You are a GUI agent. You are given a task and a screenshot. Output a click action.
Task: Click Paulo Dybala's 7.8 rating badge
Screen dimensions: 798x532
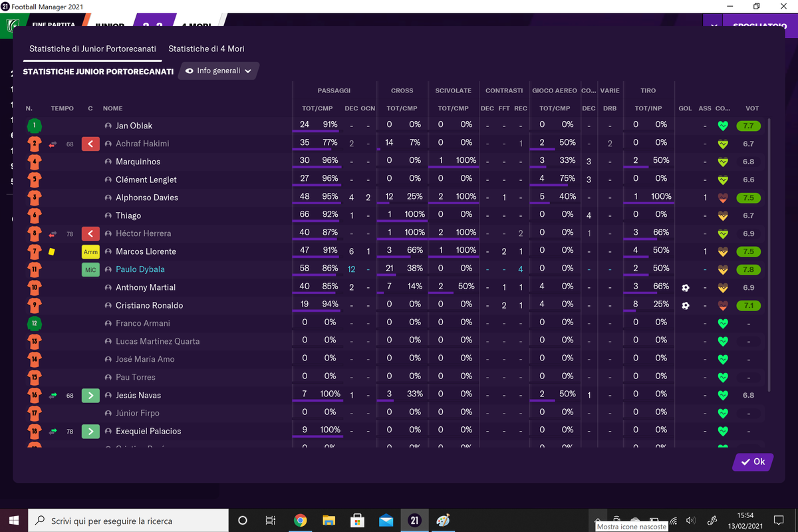click(748, 269)
